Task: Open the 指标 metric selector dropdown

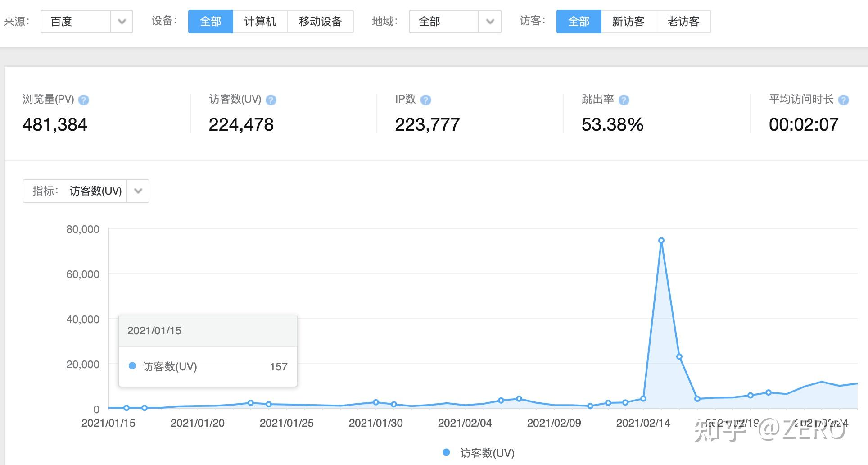Action: pos(138,191)
